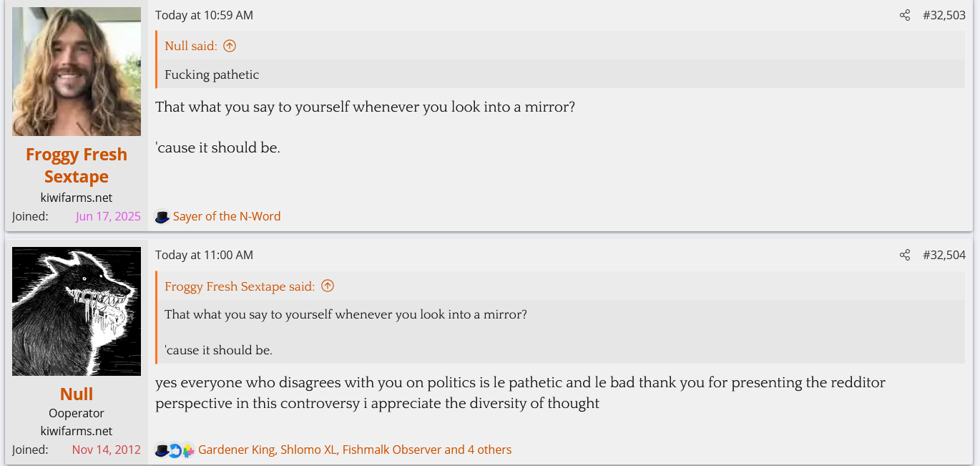Click Null's wolf avatar thumbnail
The width and height of the screenshot is (980, 466).
[x=77, y=311]
